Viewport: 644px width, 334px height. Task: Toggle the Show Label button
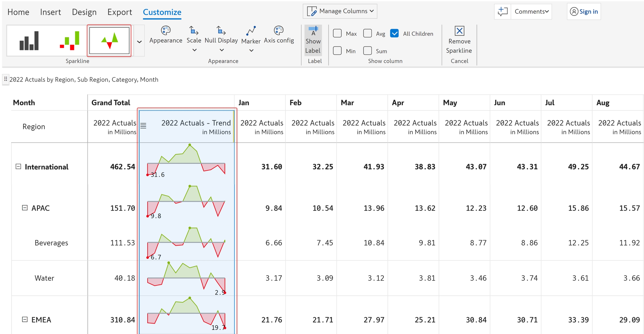click(313, 40)
